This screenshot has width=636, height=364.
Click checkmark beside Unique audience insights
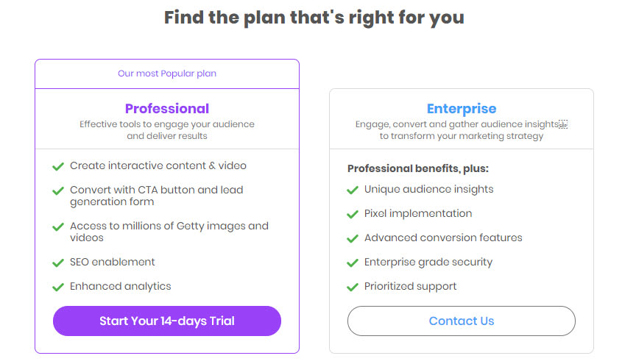[353, 190]
